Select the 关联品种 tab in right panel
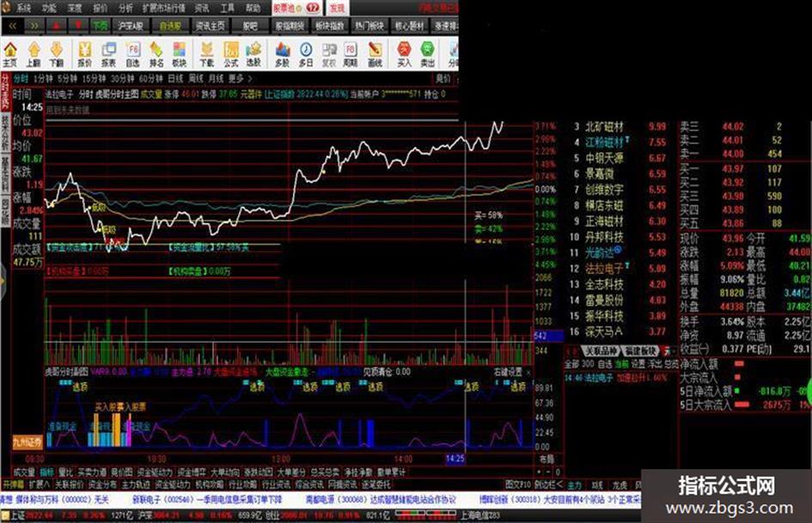The image size is (812, 523). pos(600,351)
